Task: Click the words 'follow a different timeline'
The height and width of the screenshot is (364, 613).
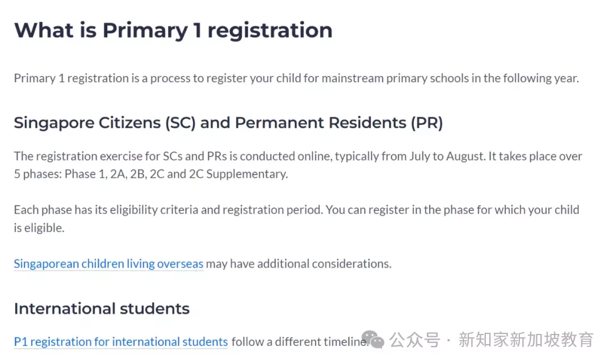Action: 300,342
